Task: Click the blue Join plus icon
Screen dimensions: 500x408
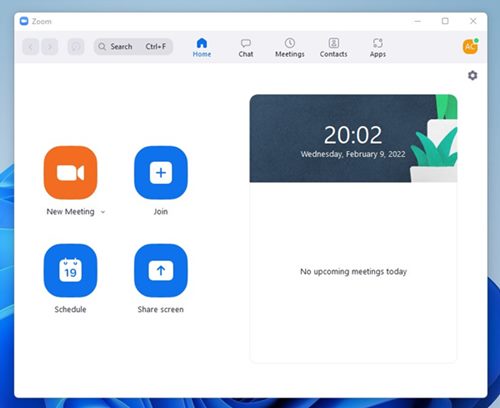Action: tap(161, 172)
